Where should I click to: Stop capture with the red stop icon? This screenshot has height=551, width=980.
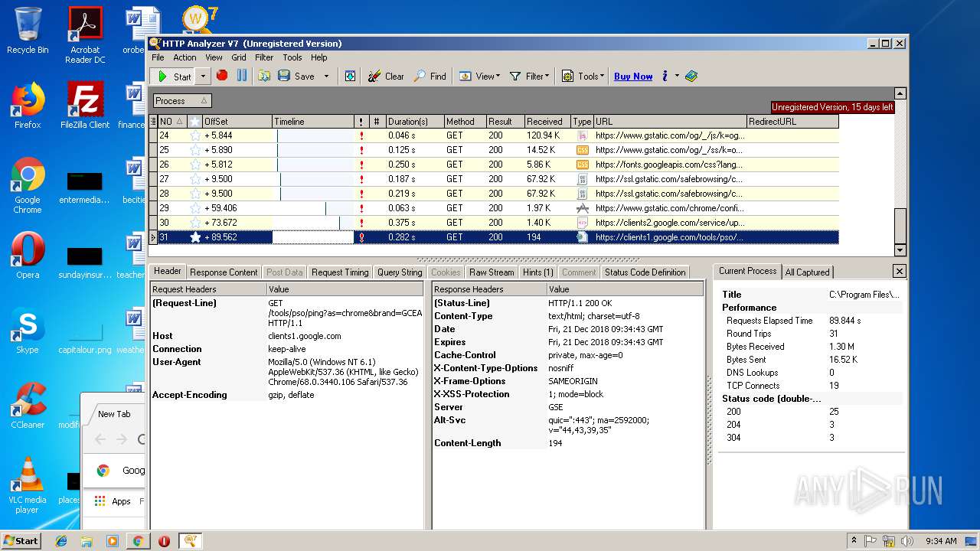pos(222,76)
